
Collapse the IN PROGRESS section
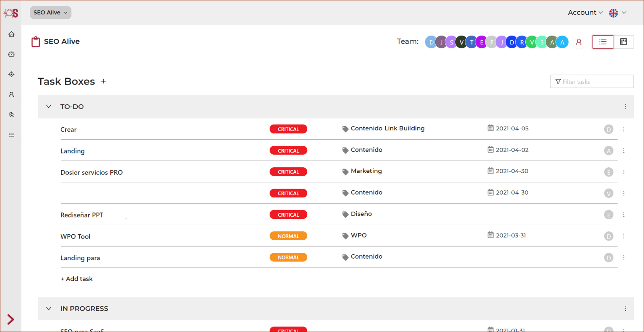48,309
